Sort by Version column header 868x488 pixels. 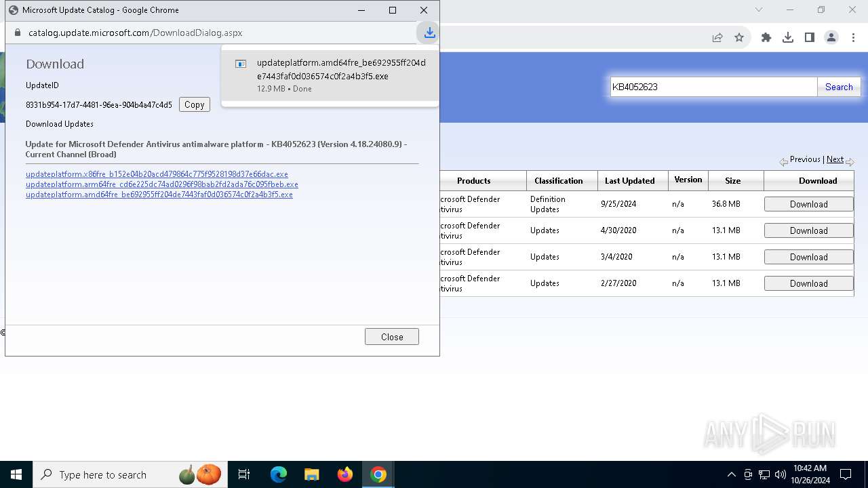[x=688, y=180]
